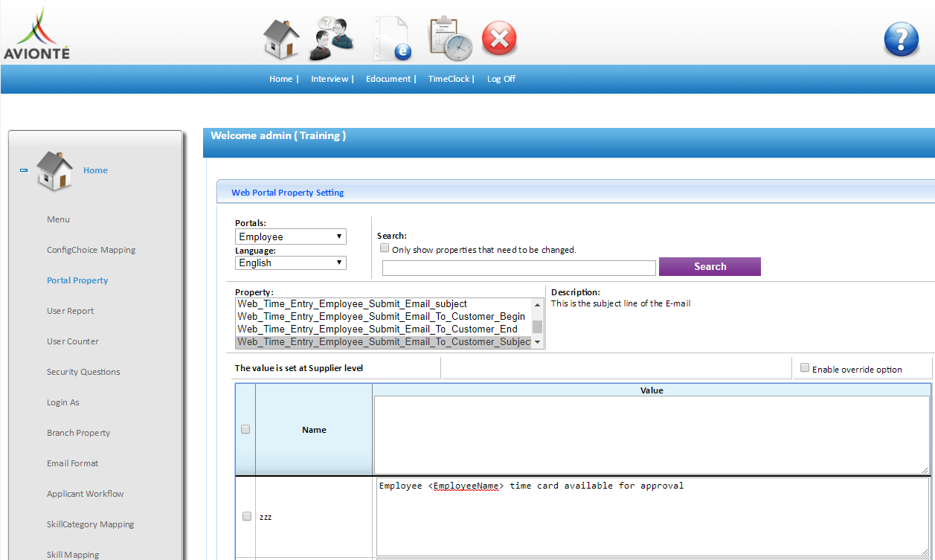The image size is (935, 560).
Task: Open Applicant Workflow in the sidebar
Action: 85,494
